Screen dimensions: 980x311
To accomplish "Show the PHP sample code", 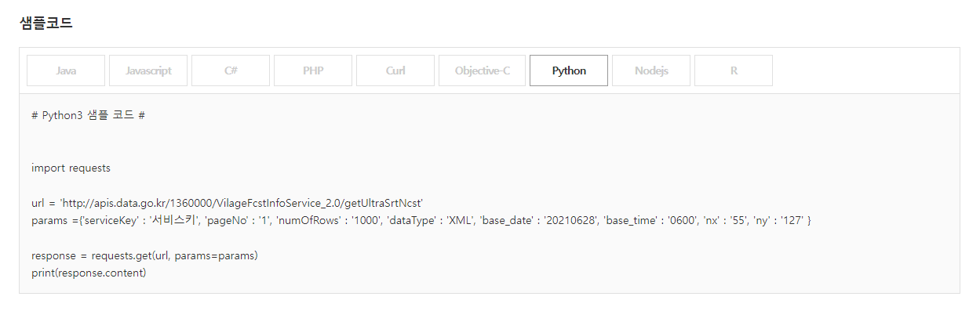I will 313,71.
